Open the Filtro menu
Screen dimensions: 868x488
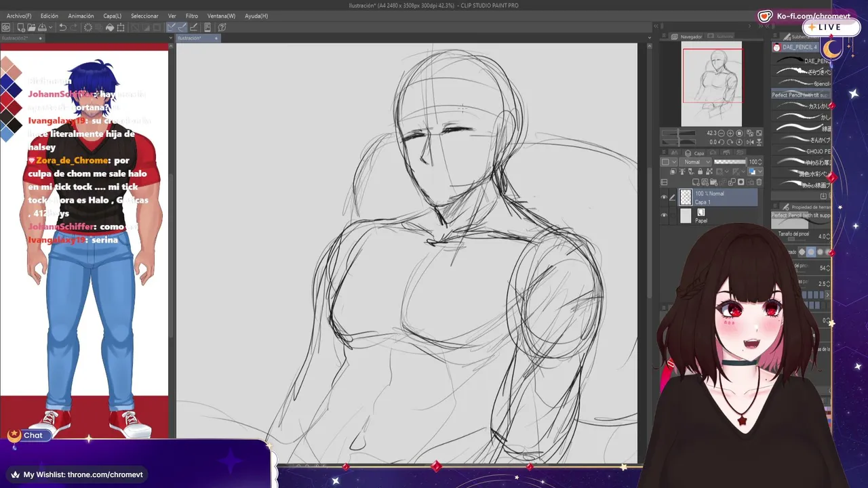tap(192, 16)
